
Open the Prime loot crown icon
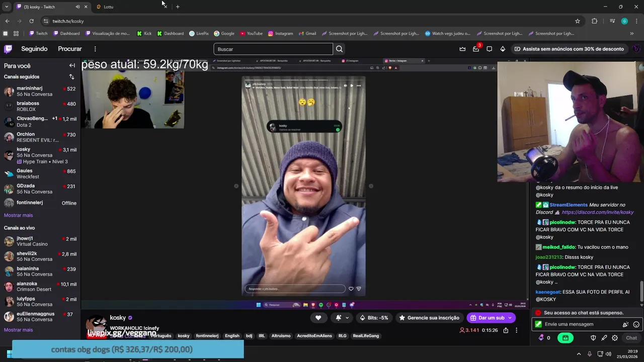point(462,49)
